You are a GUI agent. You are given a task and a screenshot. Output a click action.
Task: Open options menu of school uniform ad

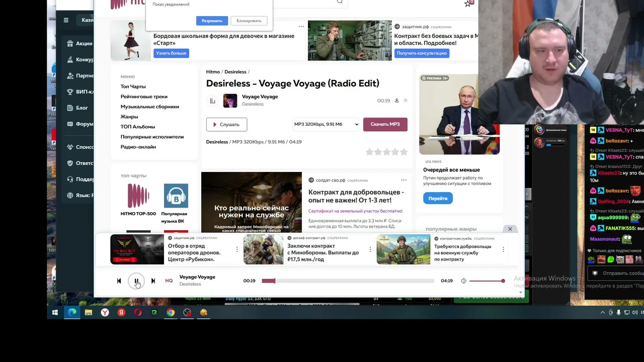301,27
